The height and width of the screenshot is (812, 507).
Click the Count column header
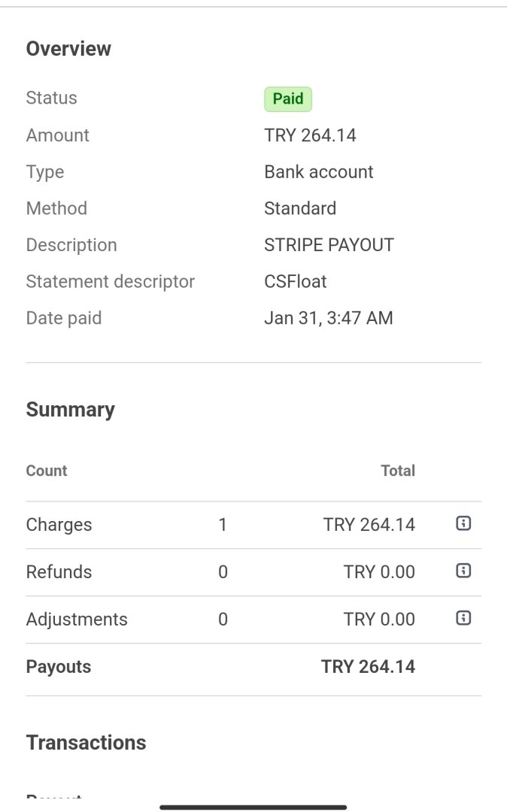point(47,471)
